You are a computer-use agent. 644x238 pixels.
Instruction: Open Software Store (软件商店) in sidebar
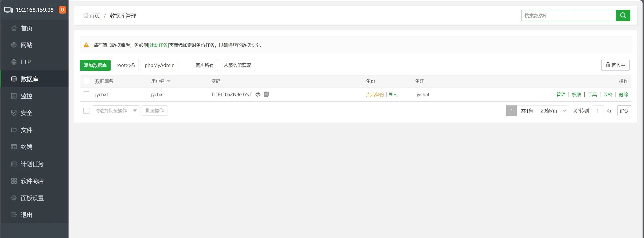click(x=32, y=181)
